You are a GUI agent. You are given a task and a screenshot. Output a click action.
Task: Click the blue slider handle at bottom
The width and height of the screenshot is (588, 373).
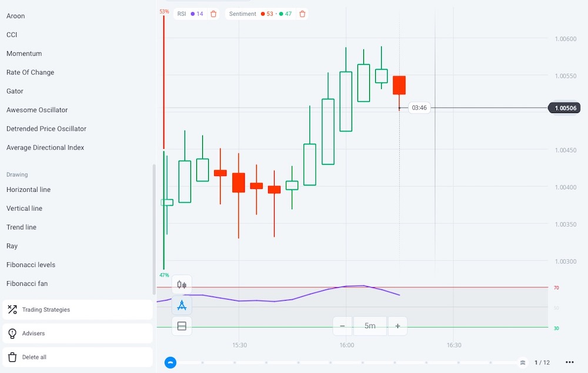click(171, 362)
